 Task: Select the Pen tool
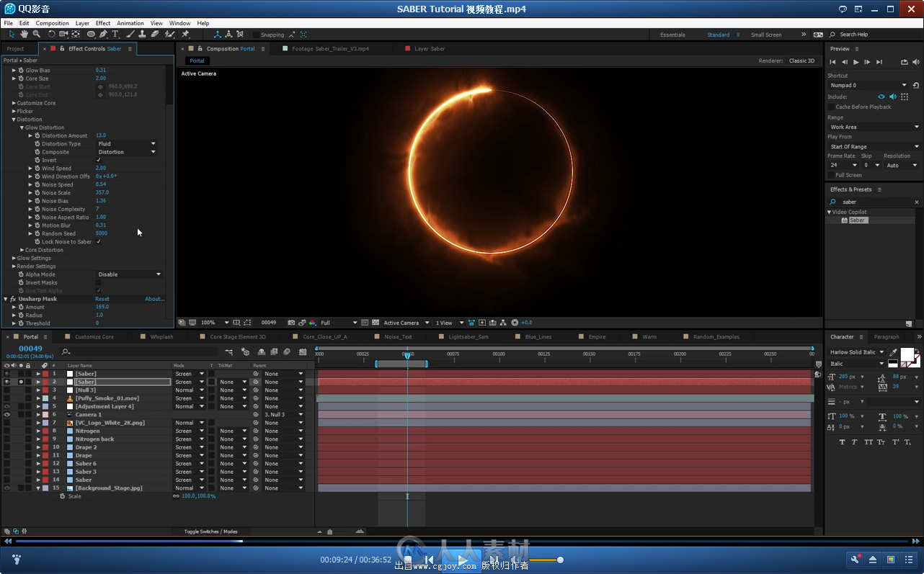coord(103,34)
